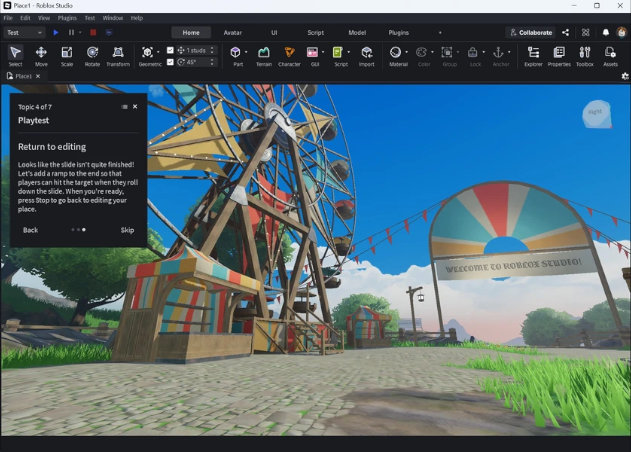The image size is (631, 452).
Task: Open the Character tool
Action: 289,56
